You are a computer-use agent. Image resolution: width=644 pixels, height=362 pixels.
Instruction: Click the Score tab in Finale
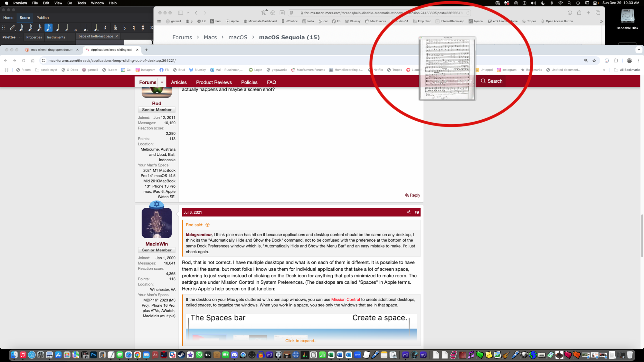[24, 18]
